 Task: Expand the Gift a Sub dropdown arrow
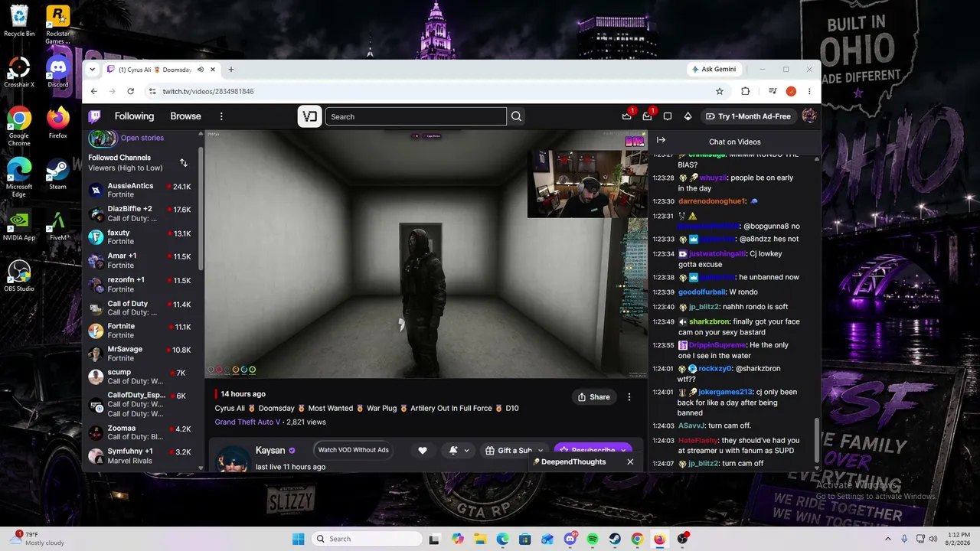541,451
